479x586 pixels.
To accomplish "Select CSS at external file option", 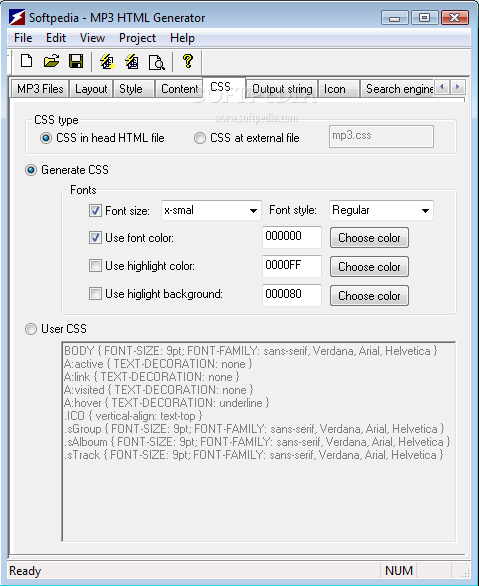I will (246, 138).
